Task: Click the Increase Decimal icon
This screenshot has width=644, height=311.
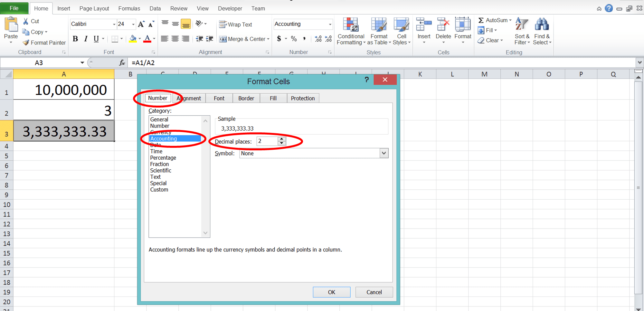Action: (318, 39)
